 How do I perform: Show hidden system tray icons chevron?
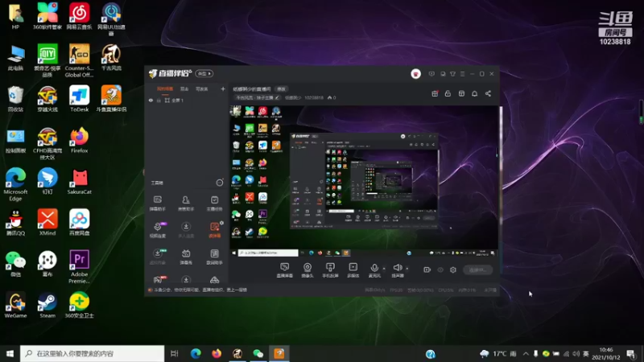pos(526,353)
